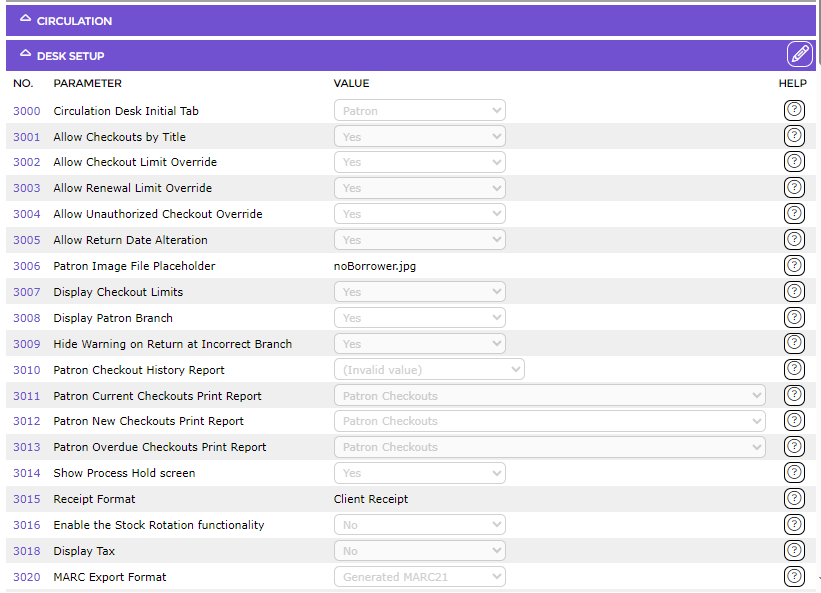Open Allow Checkout Limit Override dropdown
The height and width of the screenshot is (593, 821).
point(420,162)
